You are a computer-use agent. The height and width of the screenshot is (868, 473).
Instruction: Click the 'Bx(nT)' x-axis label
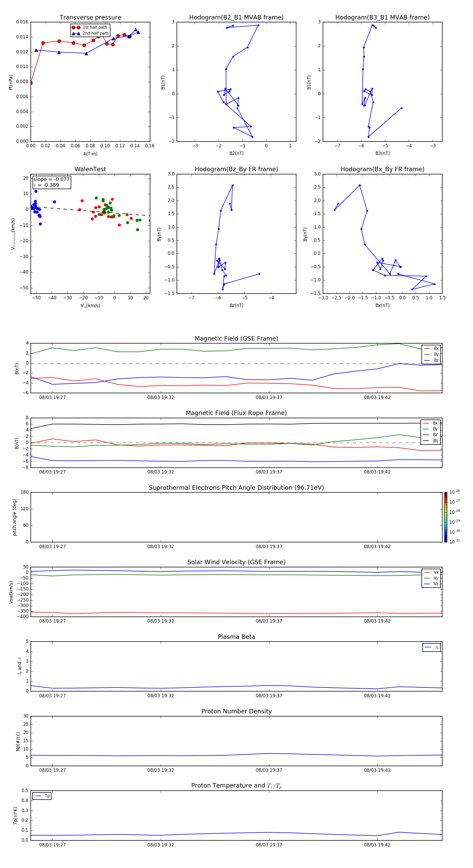pos(382,305)
